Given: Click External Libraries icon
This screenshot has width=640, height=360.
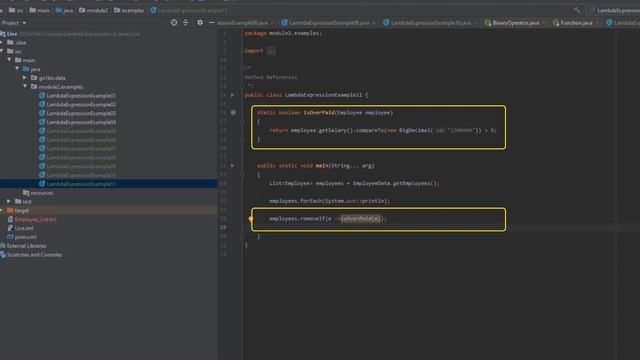Looking at the screenshot, I should coord(3,246).
